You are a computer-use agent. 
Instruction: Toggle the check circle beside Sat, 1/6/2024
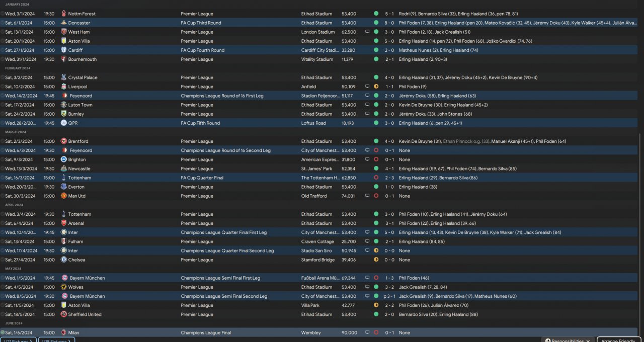click(3, 332)
